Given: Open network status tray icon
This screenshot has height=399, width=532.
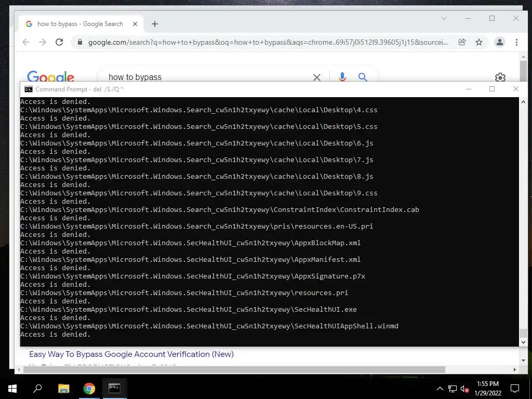Looking at the screenshot, I should pos(453,389).
